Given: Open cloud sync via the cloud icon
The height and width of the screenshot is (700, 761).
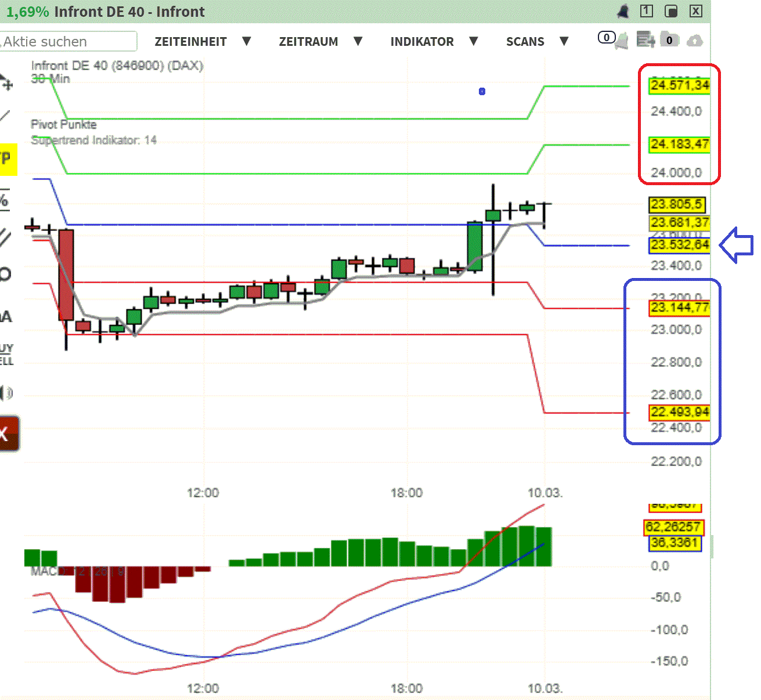Looking at the screenshot, I should click(x=695, y=40).
